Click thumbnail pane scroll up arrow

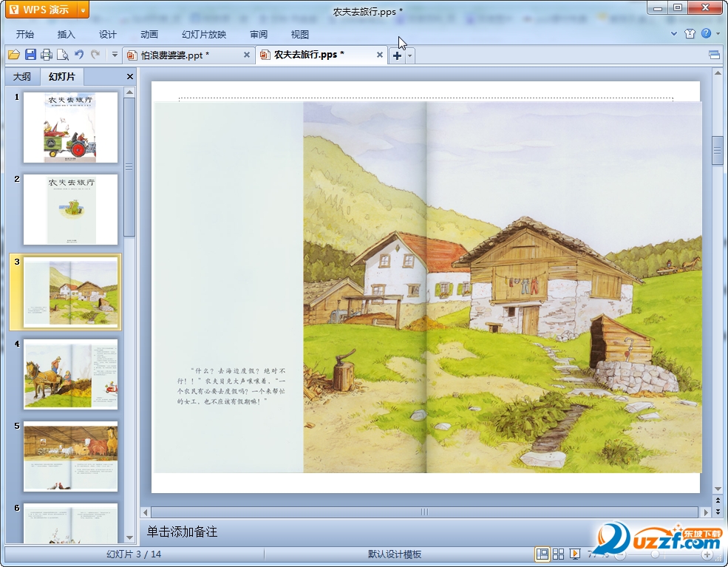click(129, 92)
